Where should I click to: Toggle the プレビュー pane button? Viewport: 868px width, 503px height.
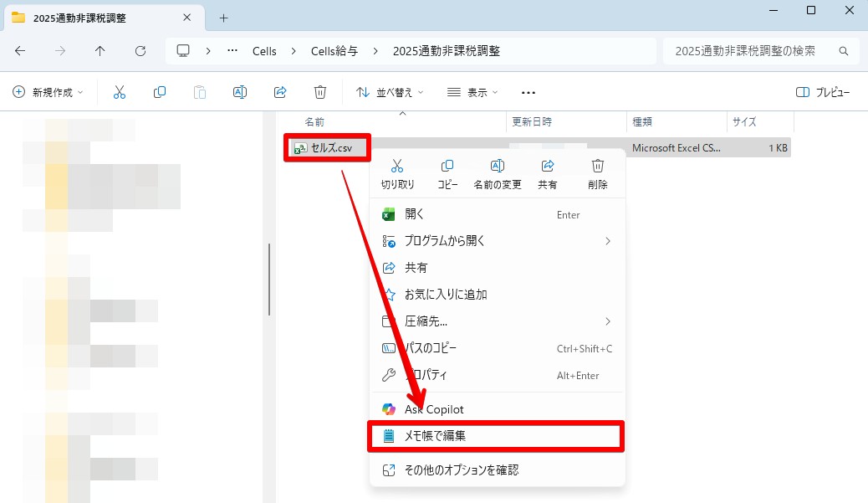(x=823, y=92)
